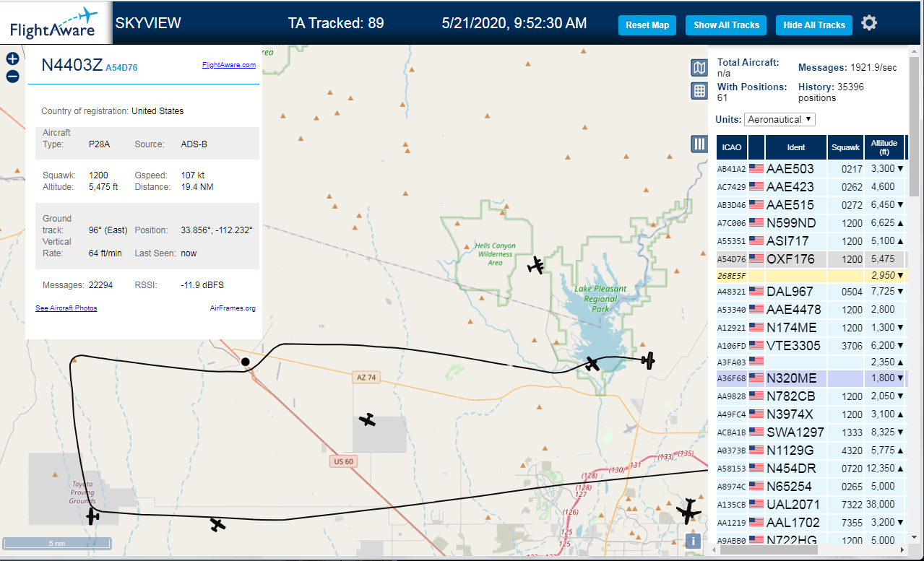Open the map layer switcher icon
The height and width of the screenshot is (561, 924).
coord(699,68)
